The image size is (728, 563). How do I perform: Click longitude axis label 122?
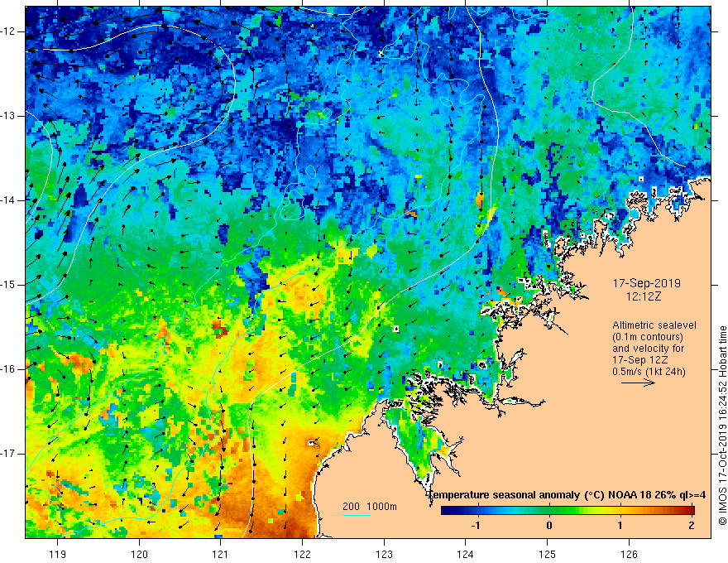(x=302, y=554)
